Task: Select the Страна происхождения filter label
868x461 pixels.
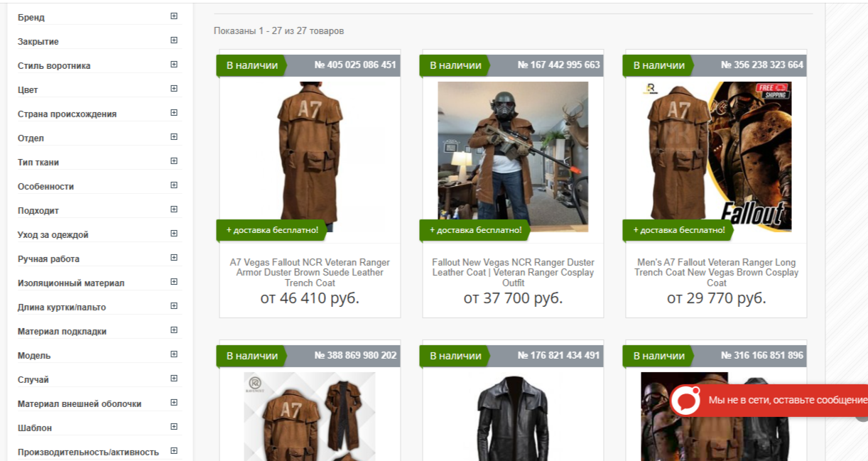Action: point(67,114)
